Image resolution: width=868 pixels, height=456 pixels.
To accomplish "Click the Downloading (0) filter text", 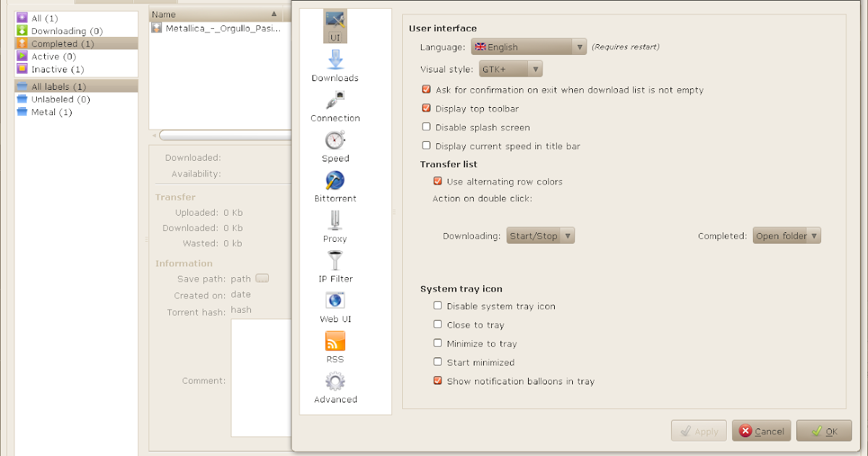I will point(67,31).
